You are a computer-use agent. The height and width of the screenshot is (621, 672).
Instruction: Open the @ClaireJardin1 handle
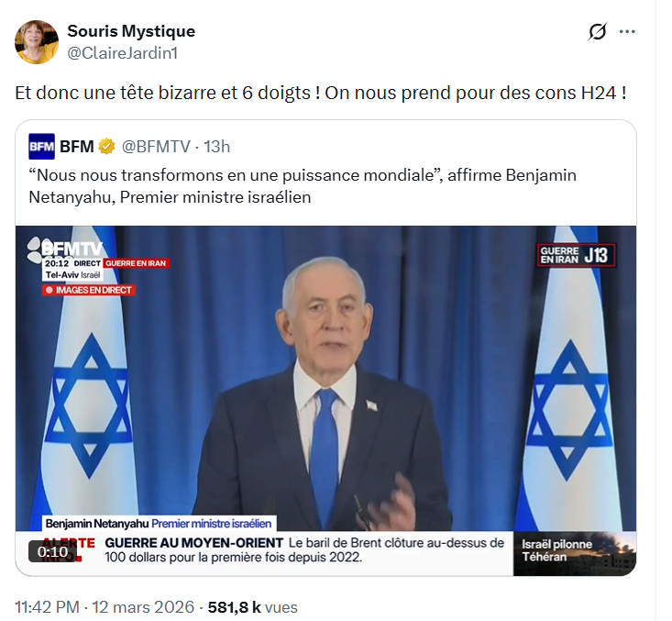[x=122, y=53]
